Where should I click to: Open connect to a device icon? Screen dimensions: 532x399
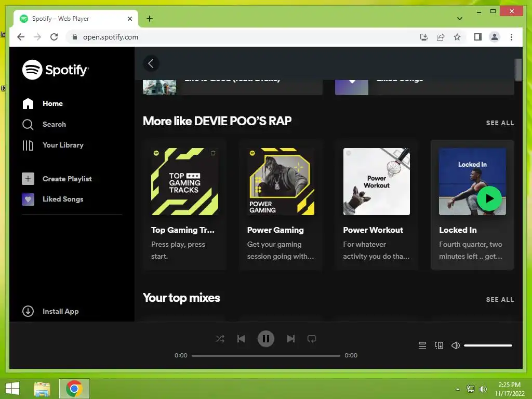pos(438,345)
